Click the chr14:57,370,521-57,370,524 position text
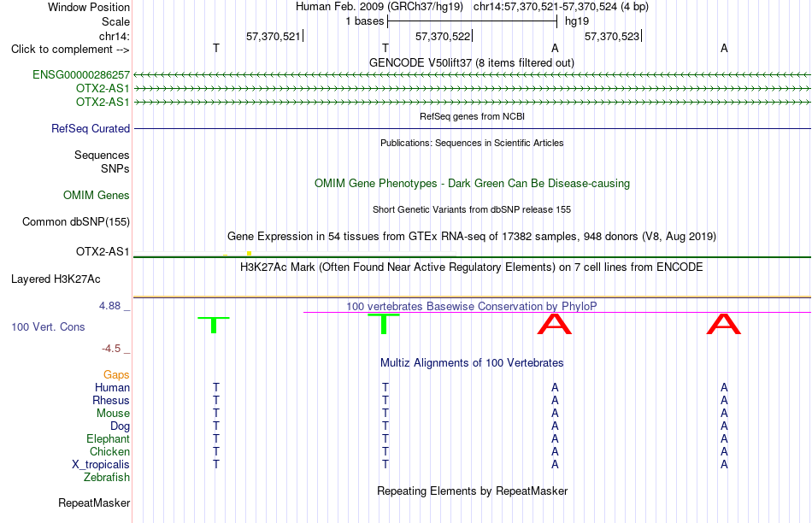This screenshot has height=523, width=812. pos(561,7)
